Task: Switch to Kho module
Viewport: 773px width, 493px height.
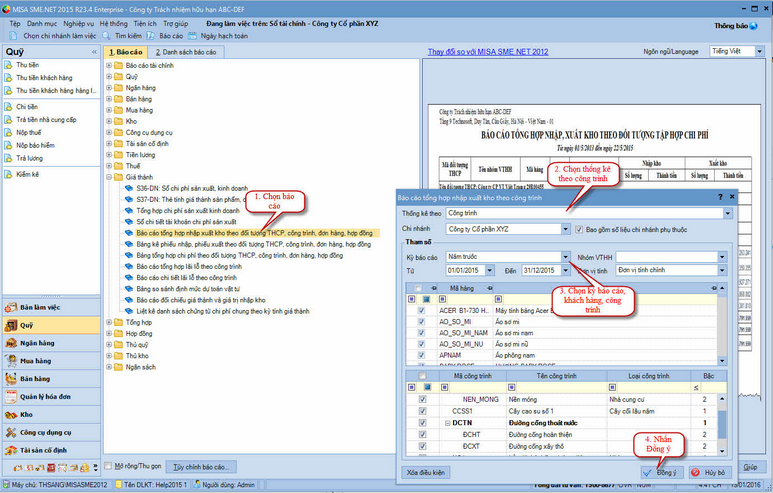Action: point(51,415)
